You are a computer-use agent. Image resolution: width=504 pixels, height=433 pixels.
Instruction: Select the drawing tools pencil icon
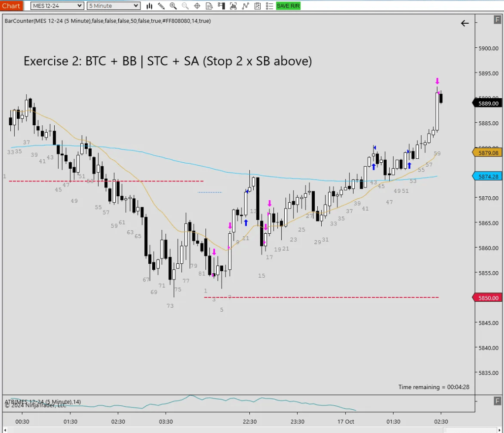pyautogui.click(x=161, y=6)
